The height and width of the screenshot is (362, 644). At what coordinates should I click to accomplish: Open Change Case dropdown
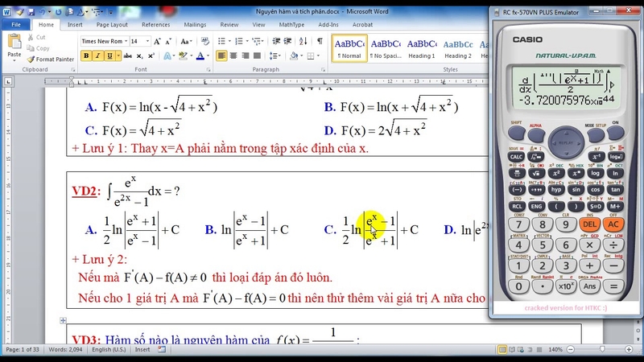[186, 41]
